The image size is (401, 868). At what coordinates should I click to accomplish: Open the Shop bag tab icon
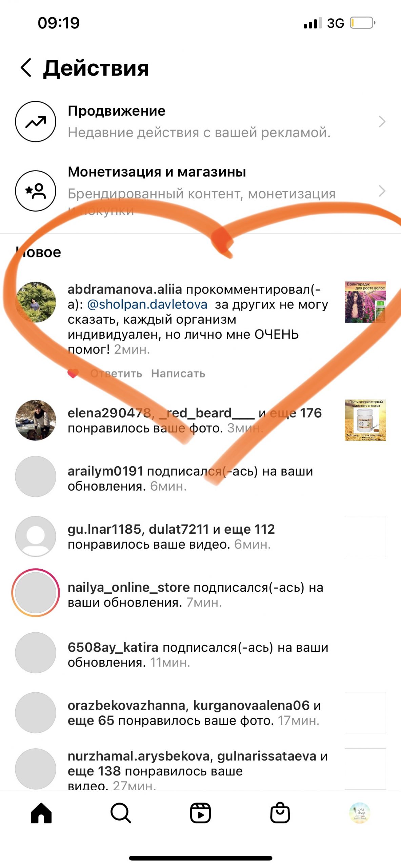280,813
